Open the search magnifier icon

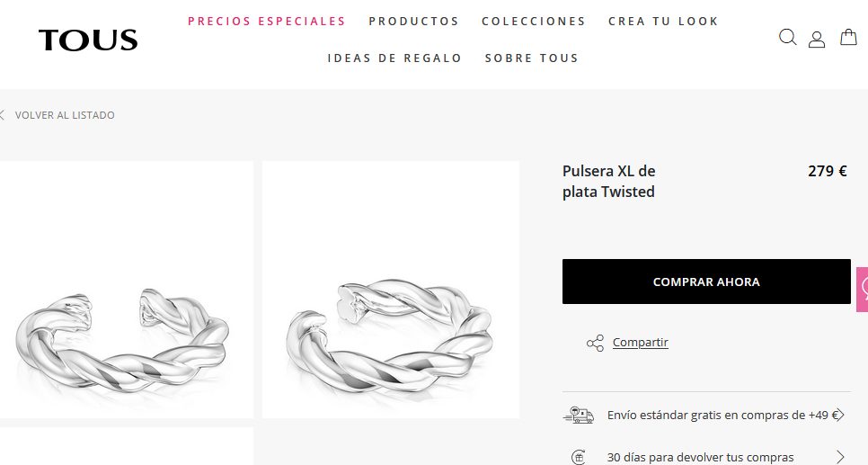point(787,38)
